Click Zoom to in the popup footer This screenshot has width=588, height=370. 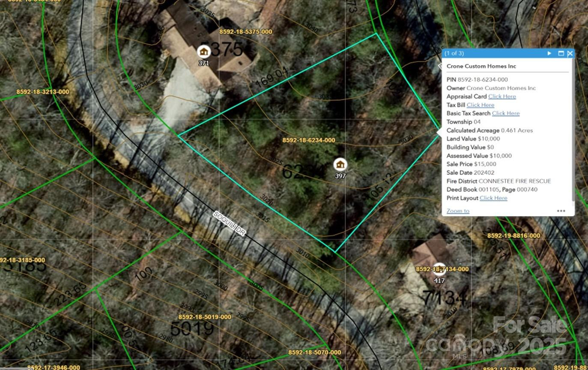(458, 211)
